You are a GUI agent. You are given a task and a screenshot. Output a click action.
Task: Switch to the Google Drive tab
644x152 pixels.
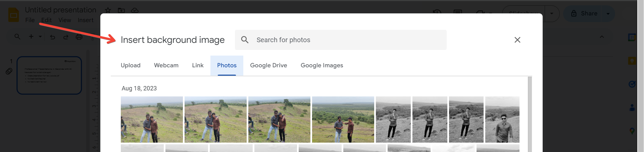(x=268, y=65)
